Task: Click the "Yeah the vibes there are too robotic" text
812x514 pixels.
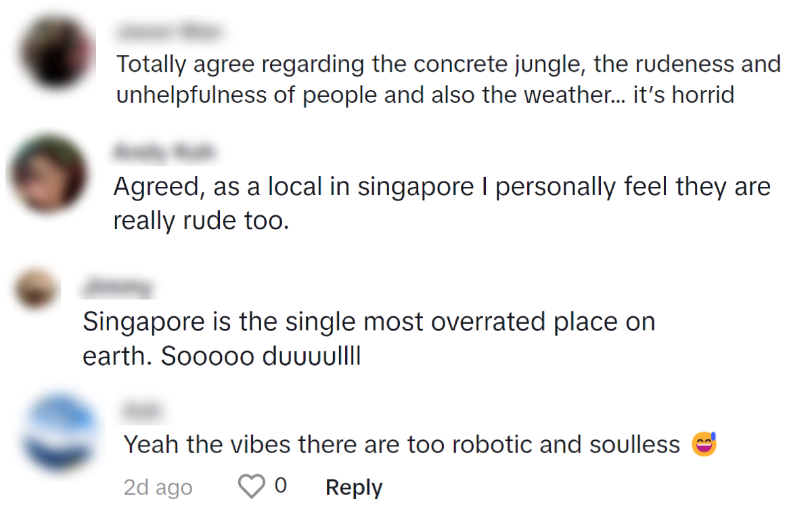Action: [402, 444]
